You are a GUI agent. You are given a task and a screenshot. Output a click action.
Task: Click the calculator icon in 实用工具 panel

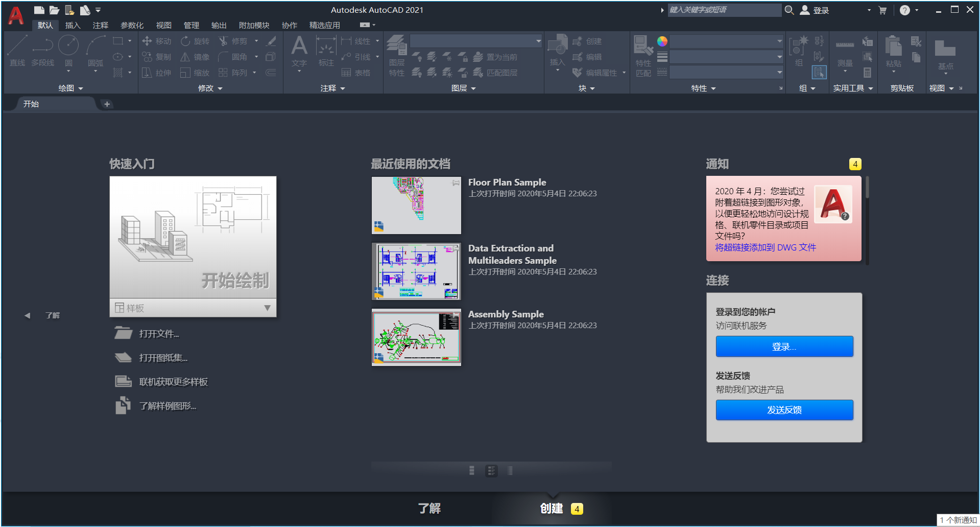[867, 73]
